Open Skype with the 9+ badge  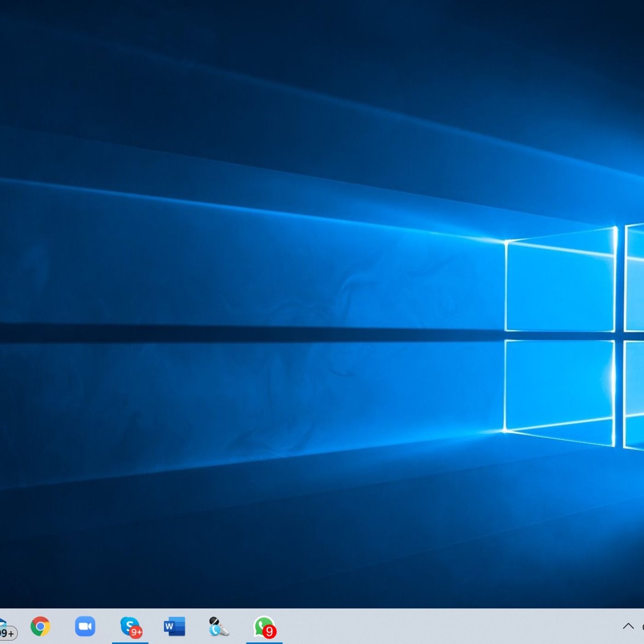(131, 627)
